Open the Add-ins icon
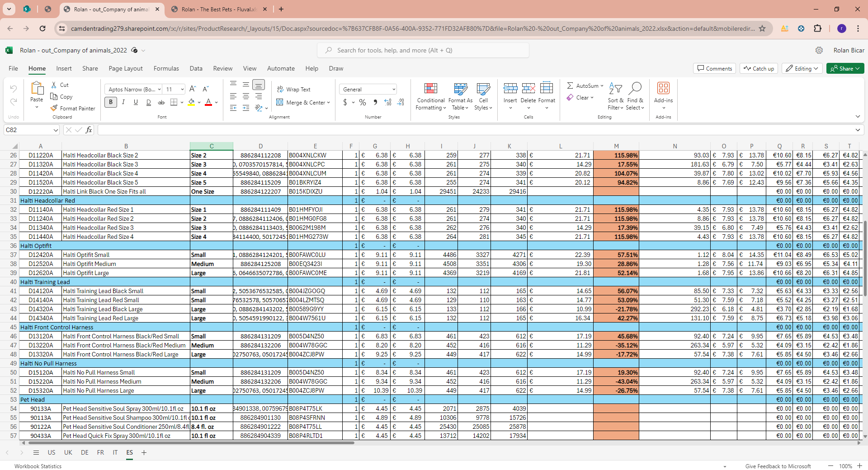868x470 pixels. pos(663,89)
